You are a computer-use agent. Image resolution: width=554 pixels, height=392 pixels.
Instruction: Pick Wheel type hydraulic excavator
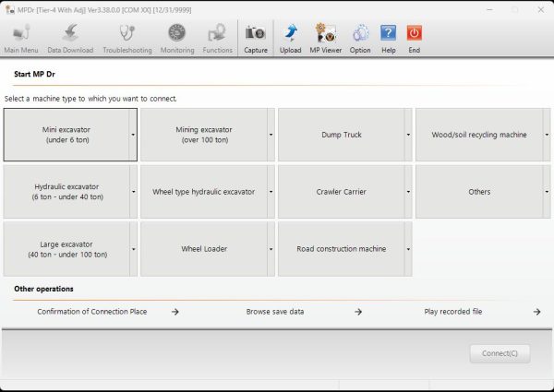pyautogui.click(x=204, y=192)
